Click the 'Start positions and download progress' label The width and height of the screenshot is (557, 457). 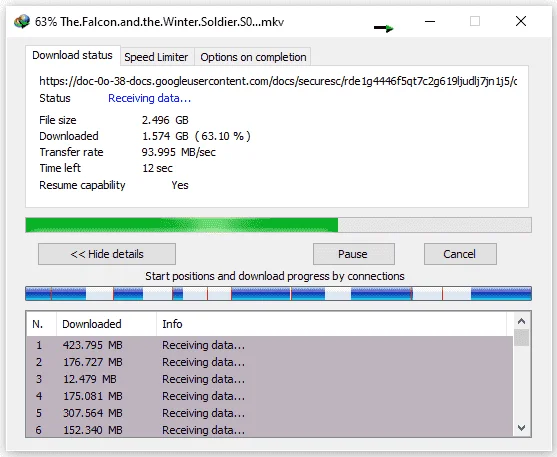point(275,276)
